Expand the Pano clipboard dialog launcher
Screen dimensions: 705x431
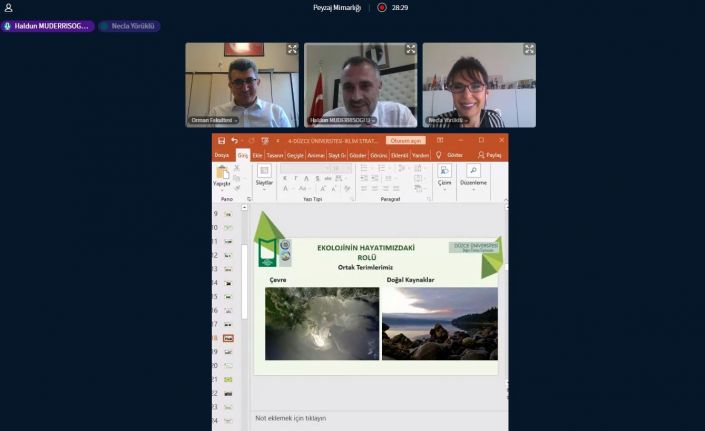[x=247, y=199]
